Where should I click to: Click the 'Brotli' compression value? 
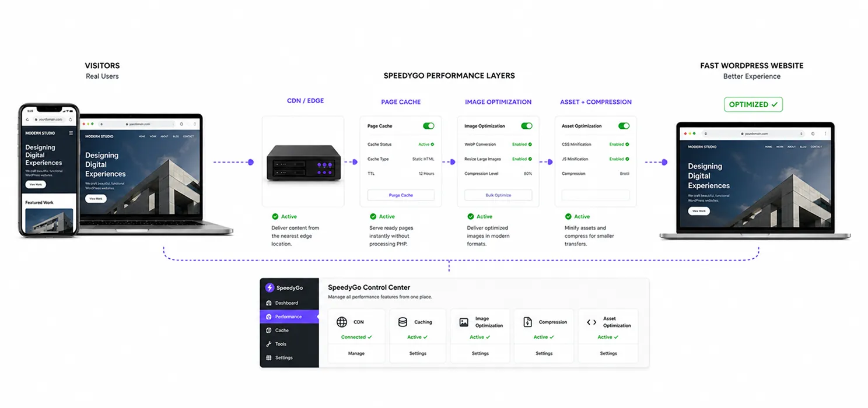[x=625, y=174]
